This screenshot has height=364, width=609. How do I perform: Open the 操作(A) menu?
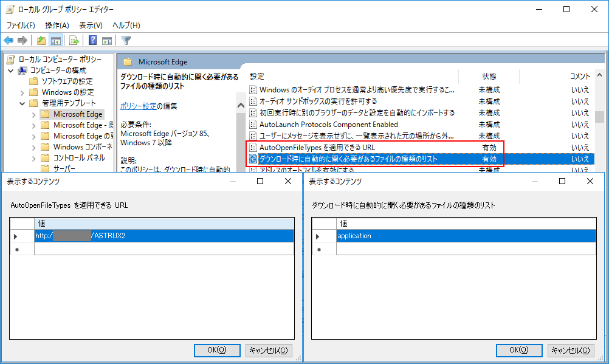coord(57,26)
